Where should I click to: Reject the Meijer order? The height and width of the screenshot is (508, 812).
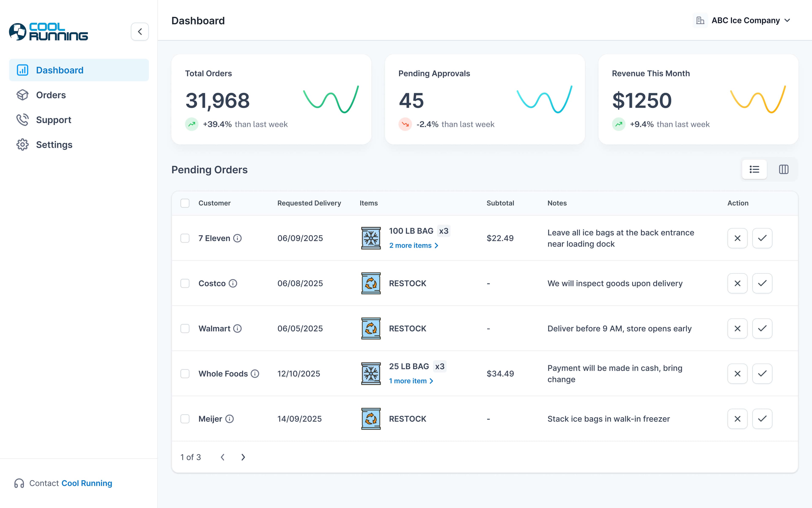coord(737,419)
